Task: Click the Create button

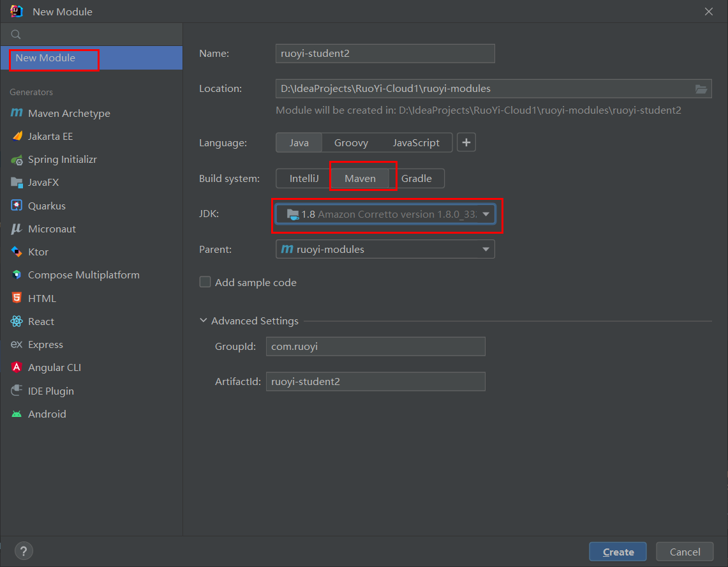Action: [618, 552]
